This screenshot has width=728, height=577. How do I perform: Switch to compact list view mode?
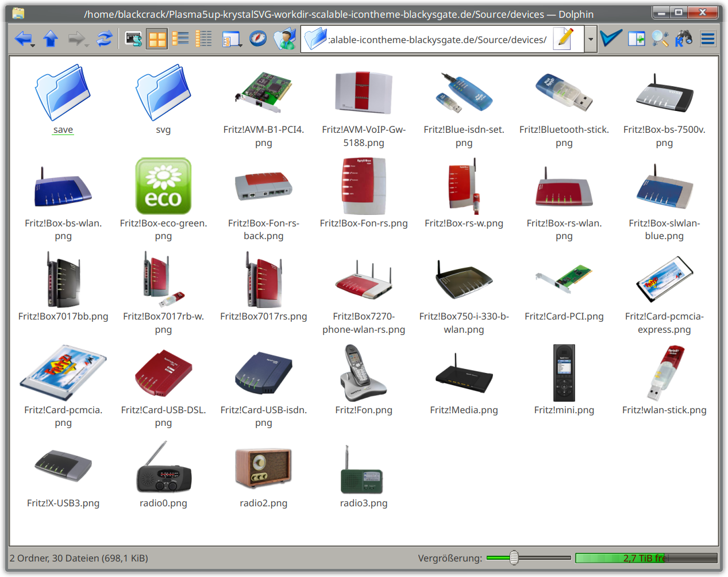pyautogui.click(x=180, y=39)
